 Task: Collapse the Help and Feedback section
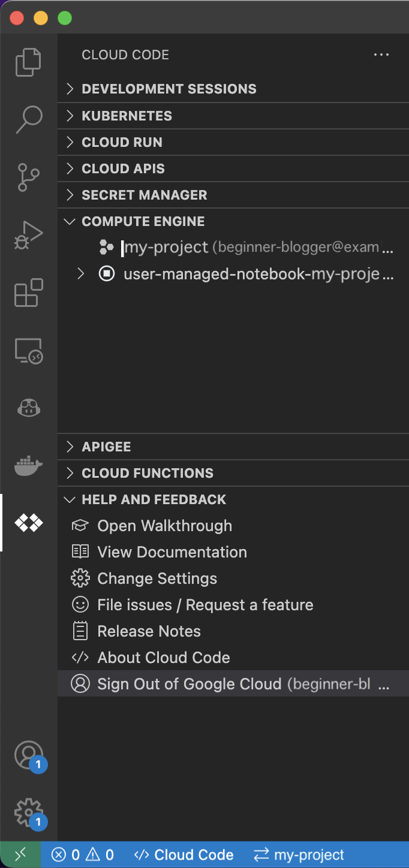click(154, 499)
